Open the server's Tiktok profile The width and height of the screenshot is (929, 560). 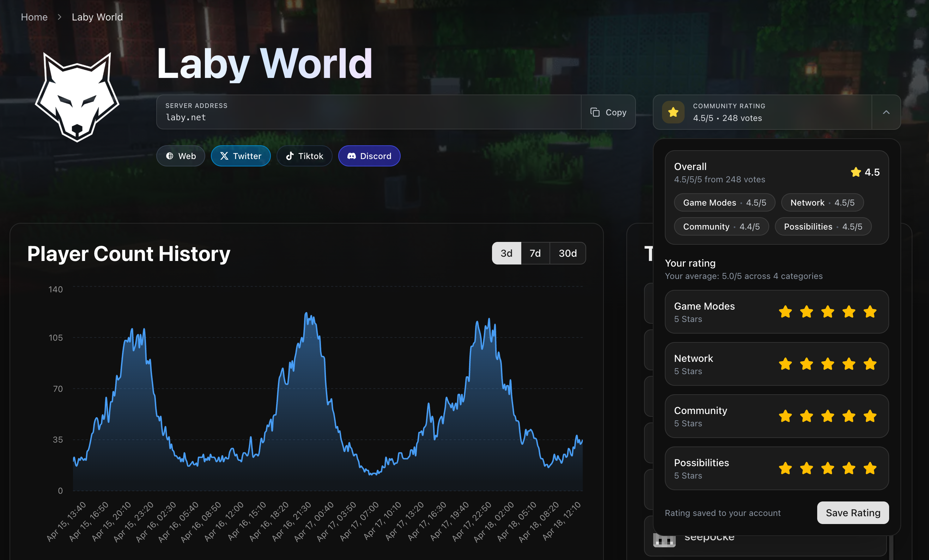tap(304, 156)
